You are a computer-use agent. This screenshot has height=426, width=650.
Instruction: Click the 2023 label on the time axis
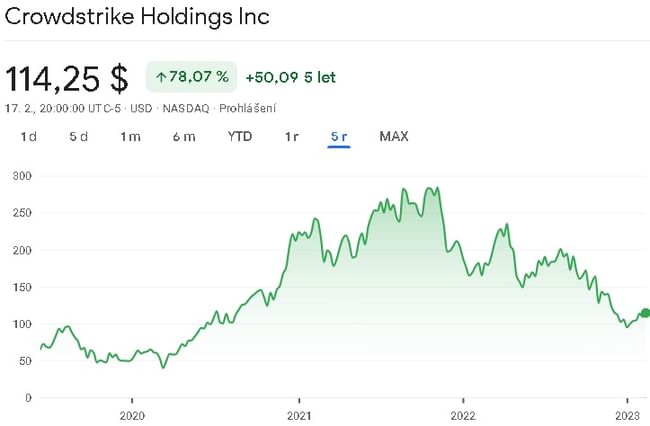(x=627, y=414)
